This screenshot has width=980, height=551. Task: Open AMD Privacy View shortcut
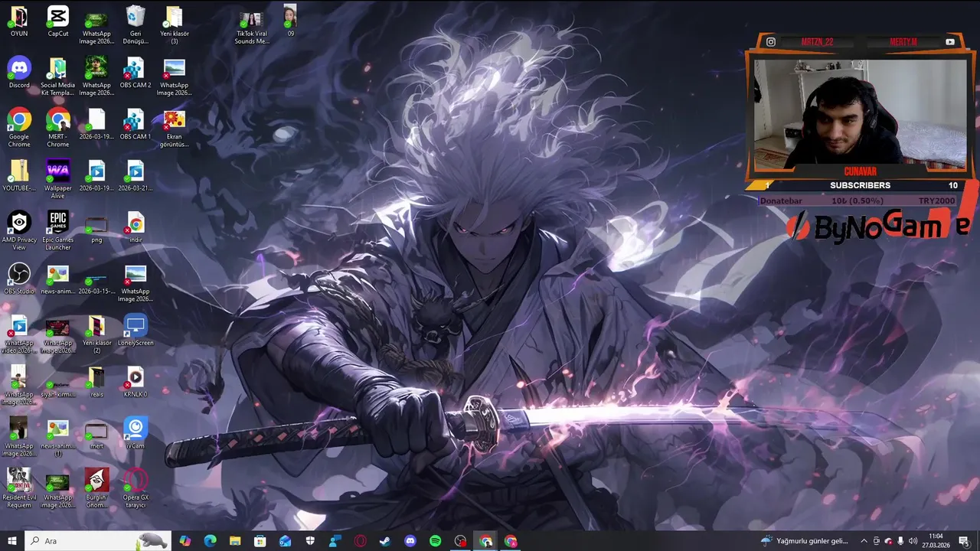point(19,230)
